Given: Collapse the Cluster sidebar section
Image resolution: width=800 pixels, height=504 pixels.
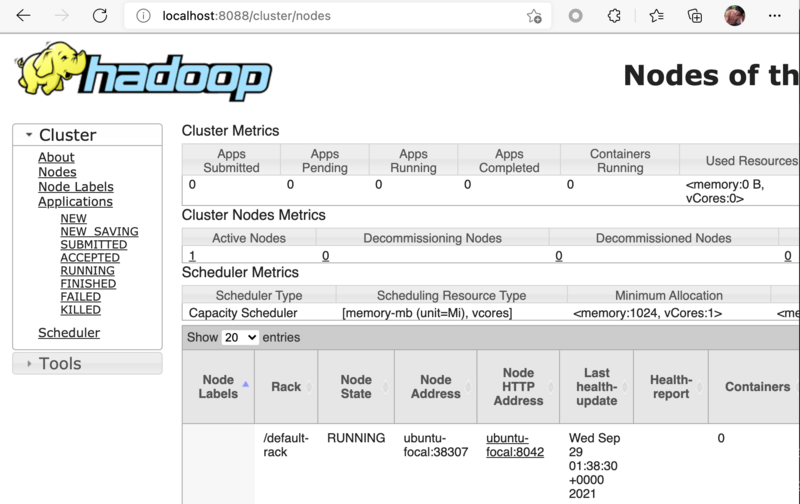Looking at the screenshot, I should pos(30,135).
